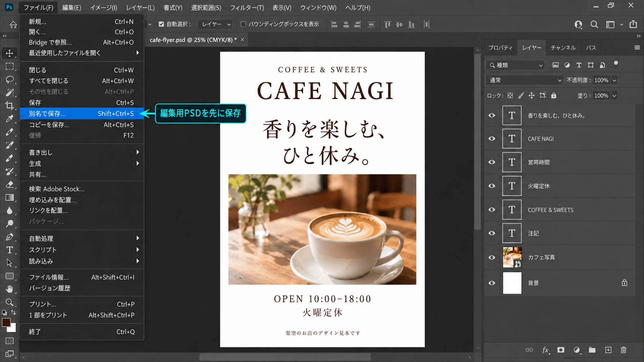This screenshot has height=362, width=644.
Task: Click the horizontal canvas scrollbar
Action: coord(285,357)
